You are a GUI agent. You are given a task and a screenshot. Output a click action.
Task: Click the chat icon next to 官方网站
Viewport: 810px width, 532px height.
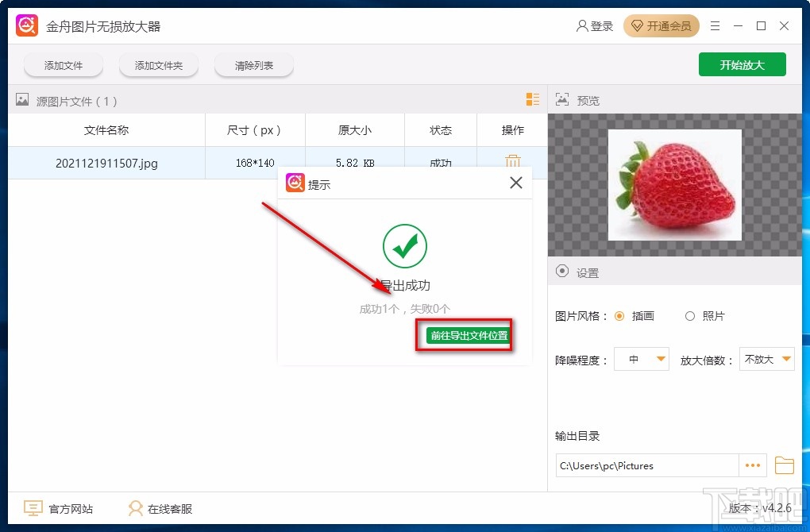pyautogui.click(x=32, y=508)
